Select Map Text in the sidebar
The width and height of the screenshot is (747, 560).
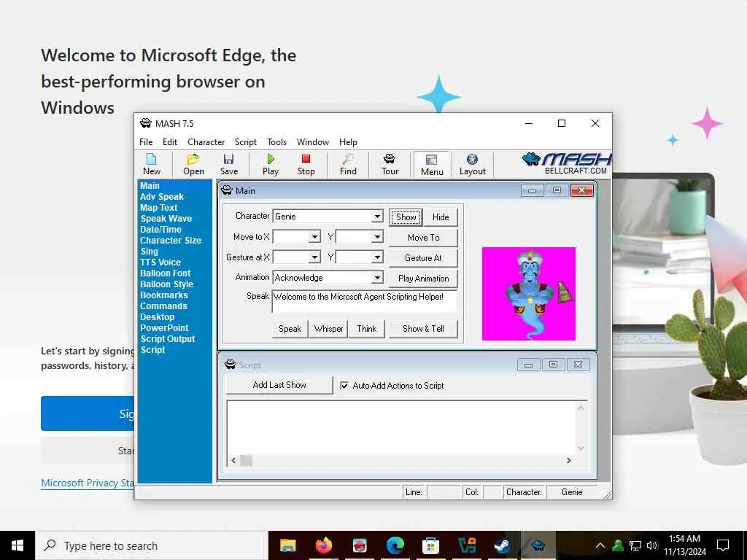158,208
